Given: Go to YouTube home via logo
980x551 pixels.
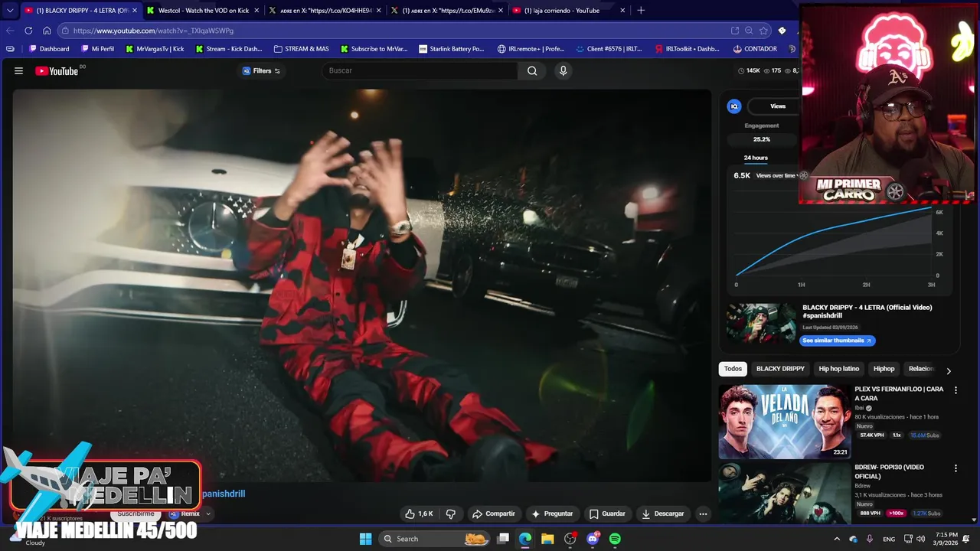Looking at the screenshot, I should (x=57, y=70).
